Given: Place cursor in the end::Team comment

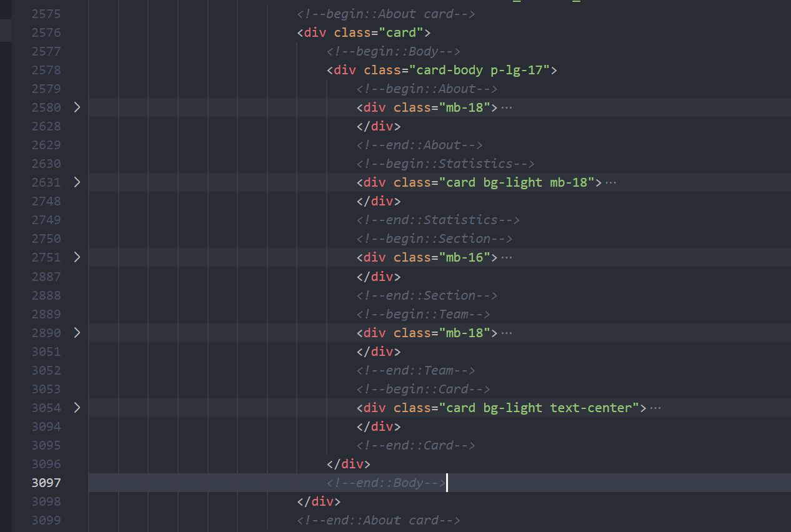Looking at the screenshot, I should (x=416, y=370).
